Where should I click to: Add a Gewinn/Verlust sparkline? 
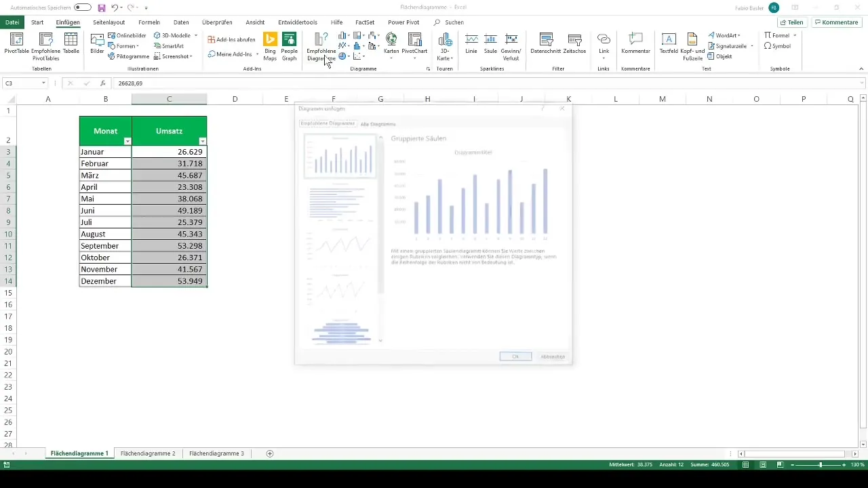pos(511,46)
